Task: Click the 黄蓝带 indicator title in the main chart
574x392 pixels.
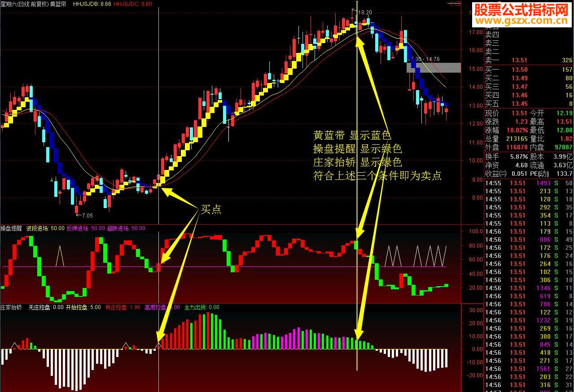Action: tap(58, 4)
